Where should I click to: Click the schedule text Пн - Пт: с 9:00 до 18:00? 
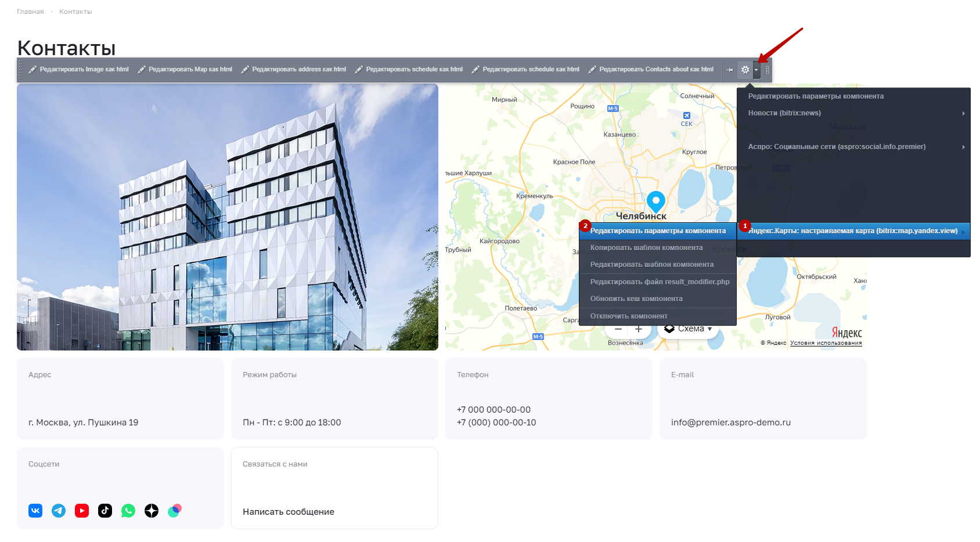(x=292, y=422)
